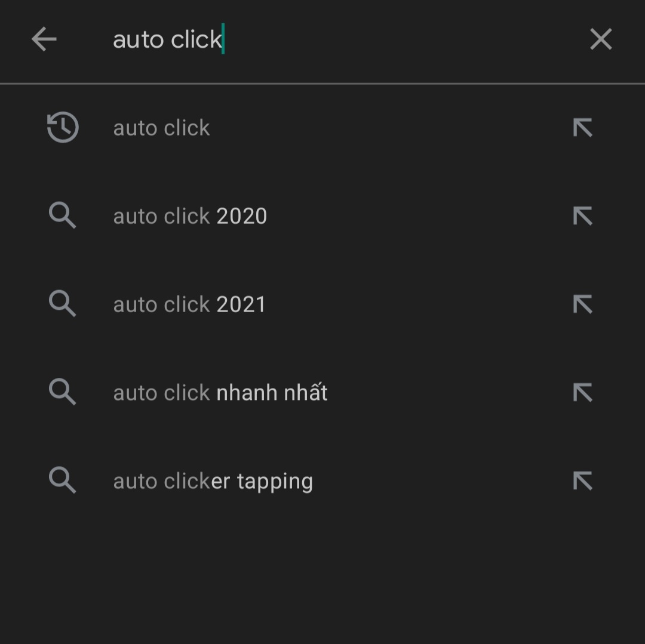This screenshot has height=644, width=645.
Task: Tap the magnifier icon beside auto click 2020
Action: coord(62,215)
